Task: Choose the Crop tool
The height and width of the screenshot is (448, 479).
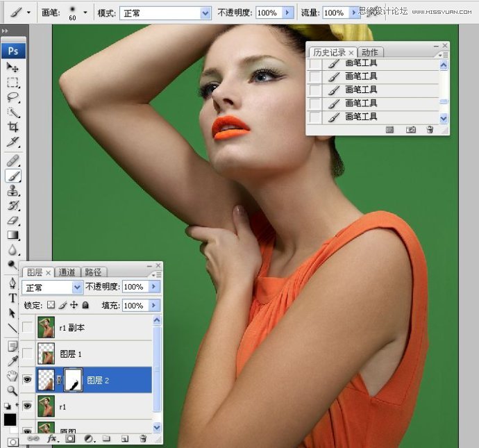Action: [x=12, y=127]
